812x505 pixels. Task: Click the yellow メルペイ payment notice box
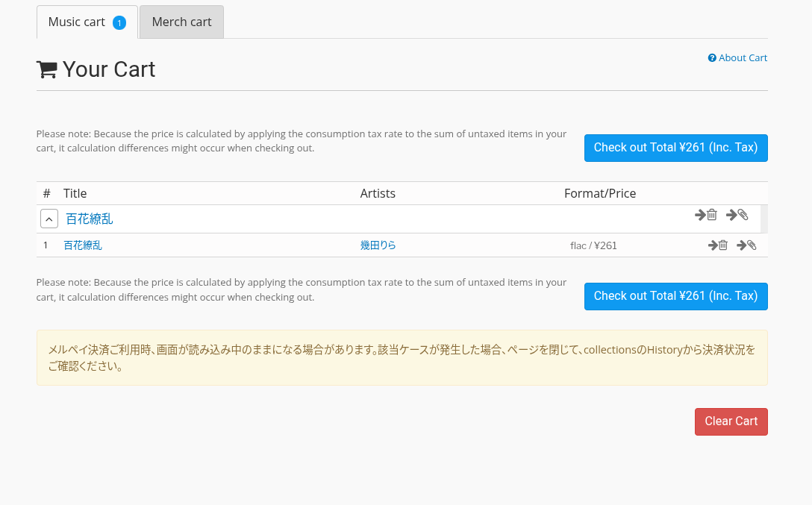402,358
